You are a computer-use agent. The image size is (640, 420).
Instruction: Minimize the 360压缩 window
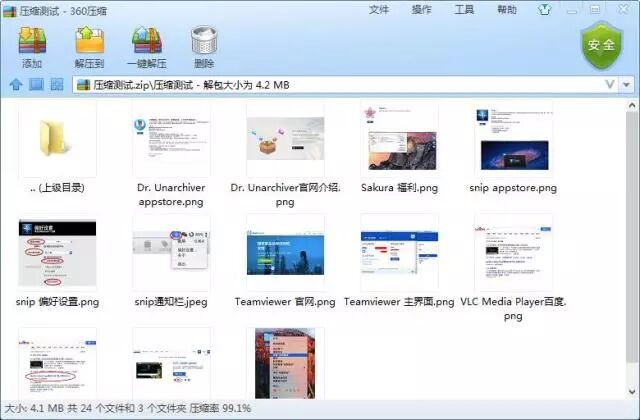coord(572,10)
